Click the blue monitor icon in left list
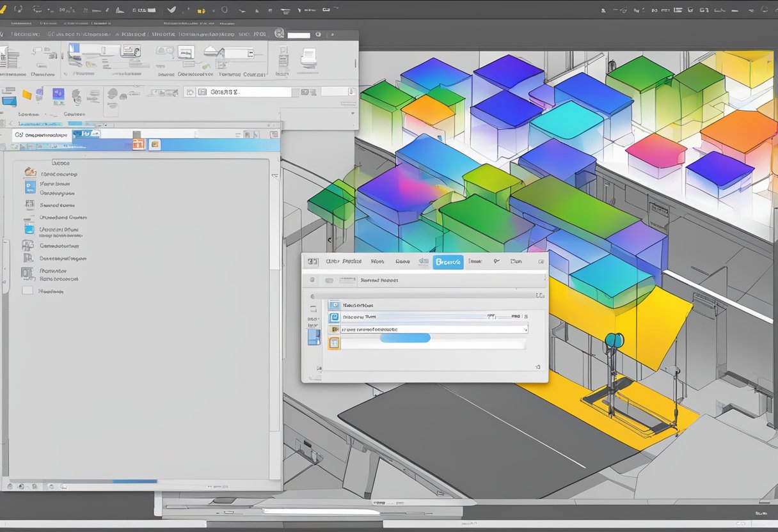Viewport: 778px width, 532px height. tap(29, 228)
